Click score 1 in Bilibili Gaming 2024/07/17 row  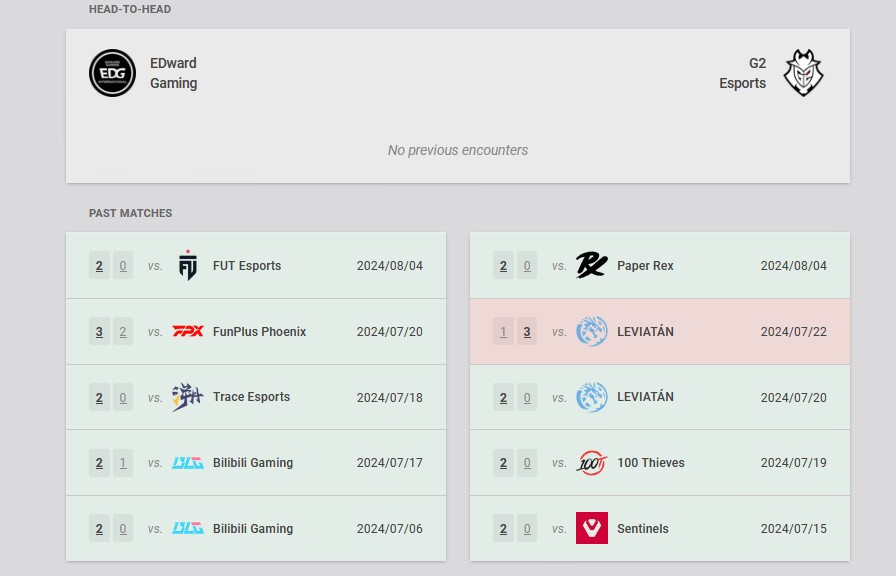point(123,463)
